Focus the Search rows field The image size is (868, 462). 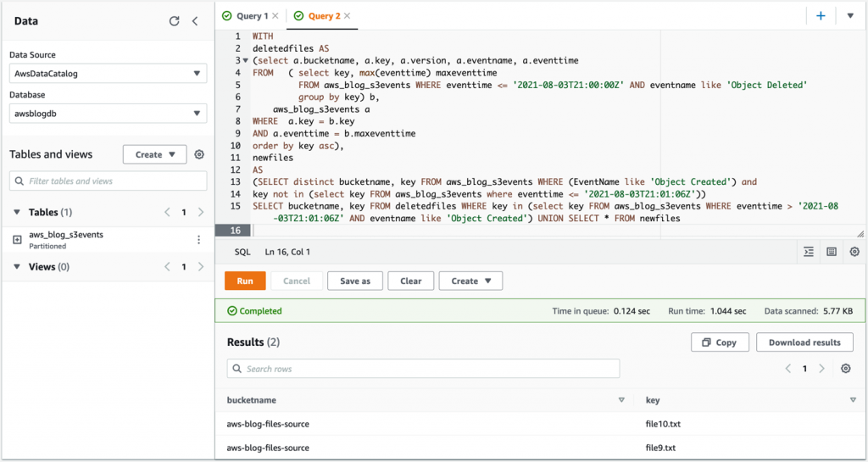click(423, 369)
